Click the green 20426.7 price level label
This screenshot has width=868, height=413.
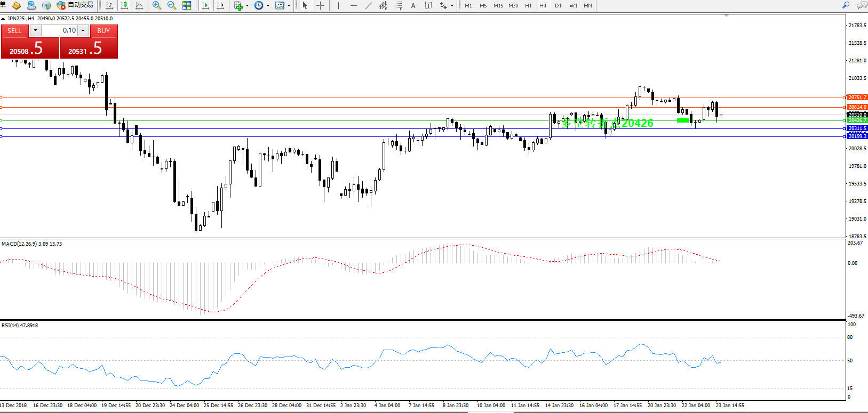coord(857,120)
